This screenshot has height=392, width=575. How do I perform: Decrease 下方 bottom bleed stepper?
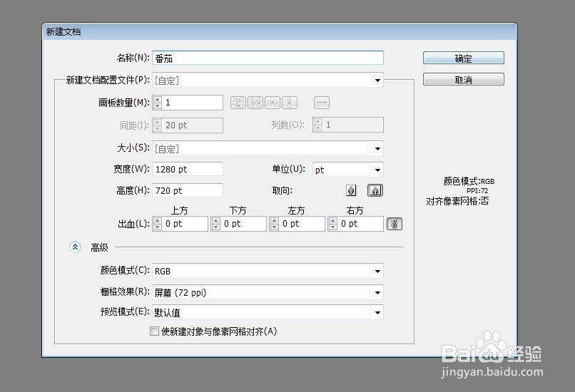pos(216,227)
